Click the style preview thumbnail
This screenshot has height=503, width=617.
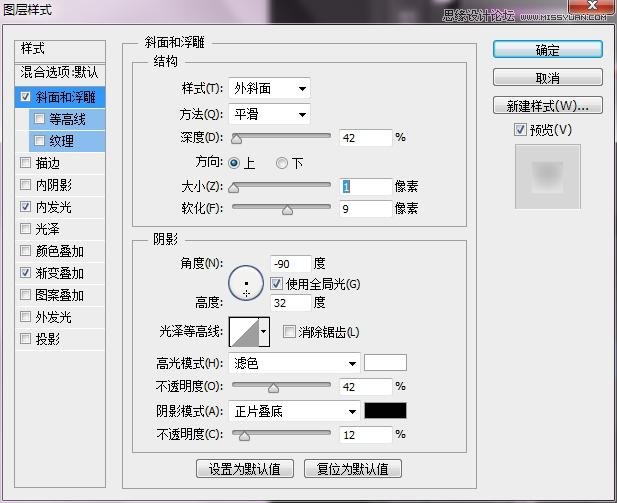(x=547, y=176)
